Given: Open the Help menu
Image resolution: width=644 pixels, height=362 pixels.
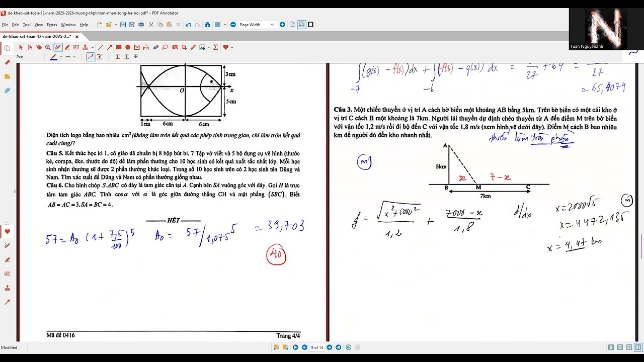Looking at the screenshot, I should tap(84, 25).
